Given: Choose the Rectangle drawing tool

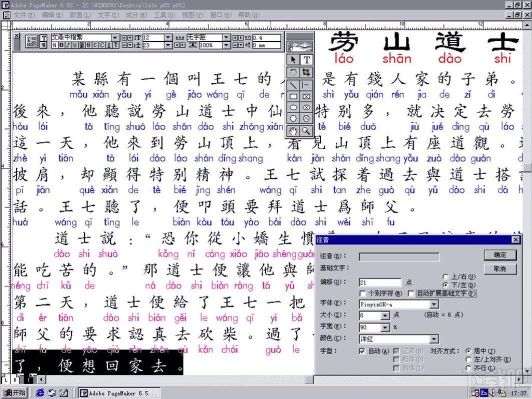Looking at the screenshot, I should (293, 96).
